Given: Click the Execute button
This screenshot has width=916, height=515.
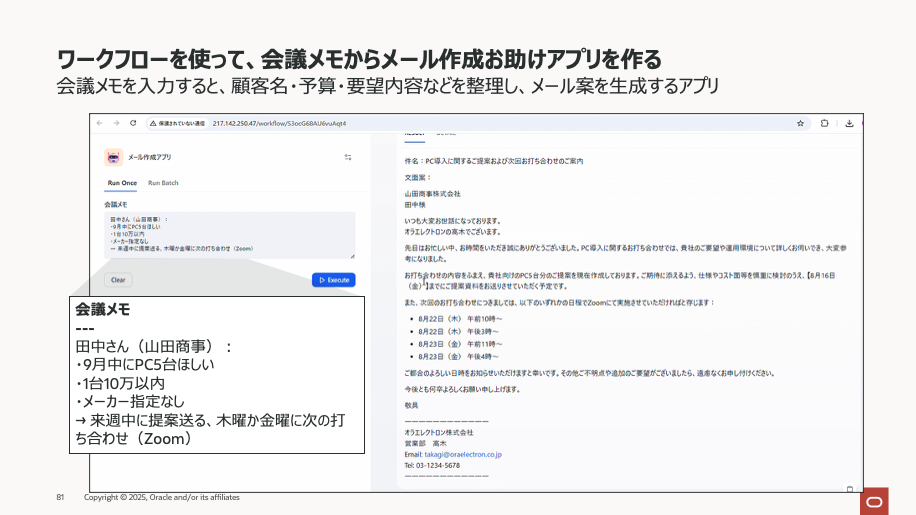Looking at the screenshot, I should [x=334, y=280].
